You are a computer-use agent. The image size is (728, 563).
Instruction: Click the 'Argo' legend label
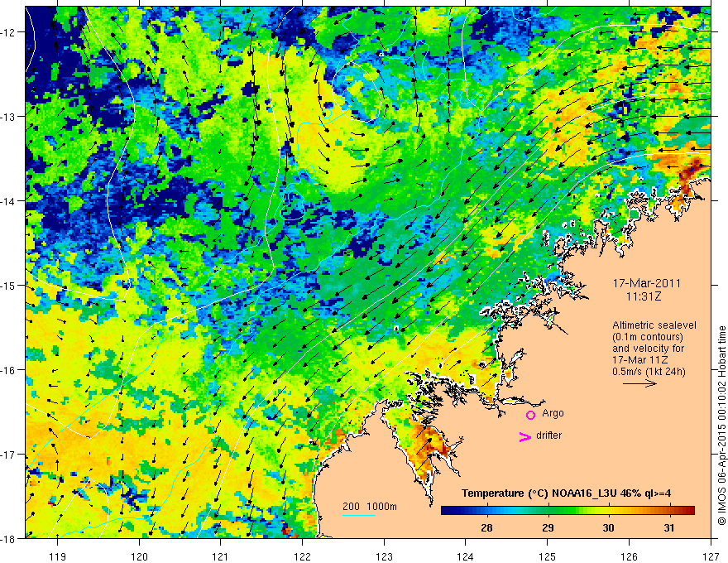coord(553,413)
